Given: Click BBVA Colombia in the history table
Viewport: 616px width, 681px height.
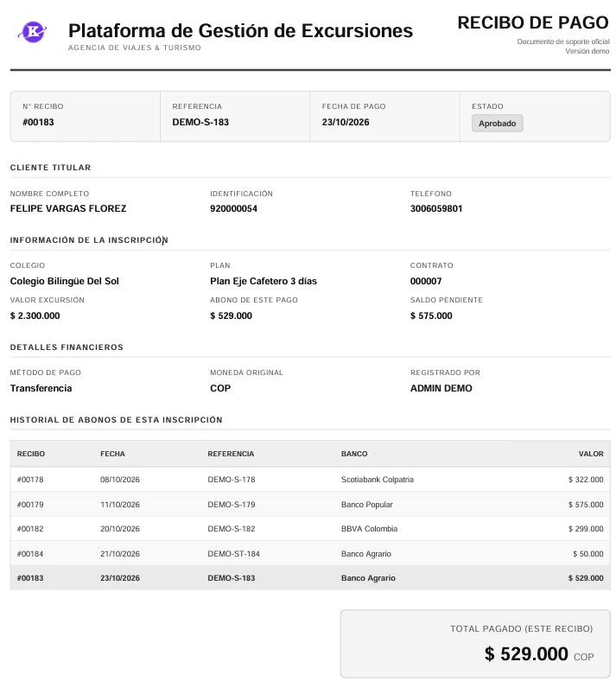Looking at the screenshot, I should (x=370, y=529).
